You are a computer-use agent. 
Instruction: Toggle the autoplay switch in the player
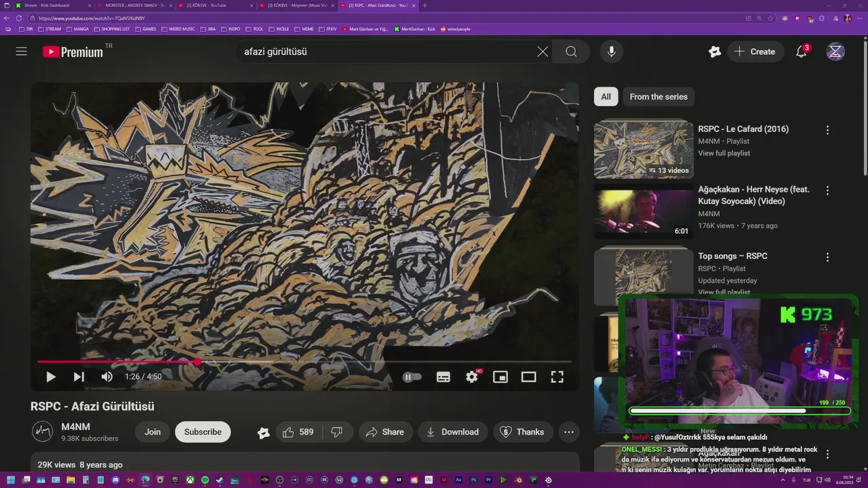[412, 377]
